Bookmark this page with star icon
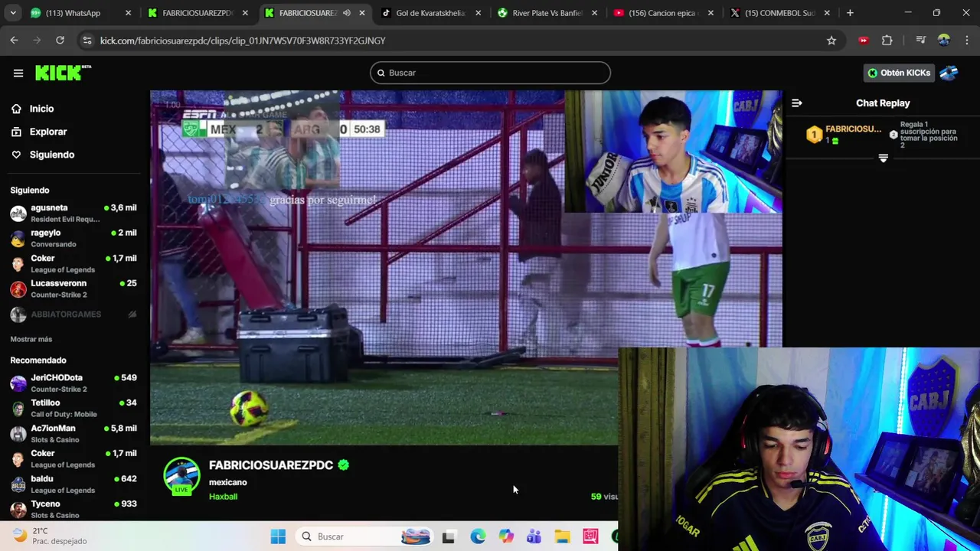This screenshot has width=980, height=551. point(831,41)
